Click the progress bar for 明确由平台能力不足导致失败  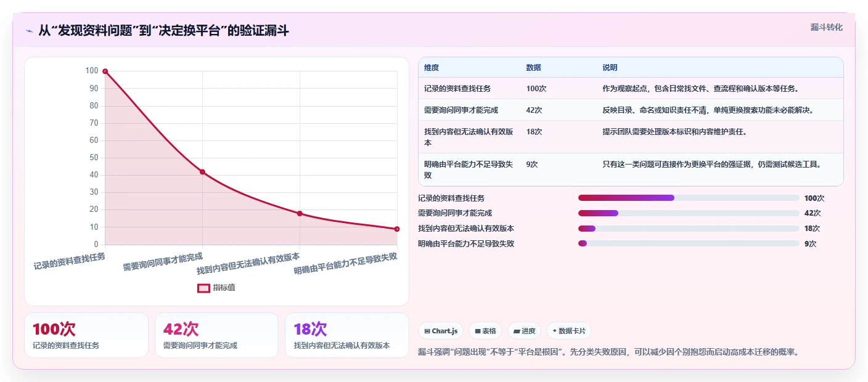pos(689,243)
